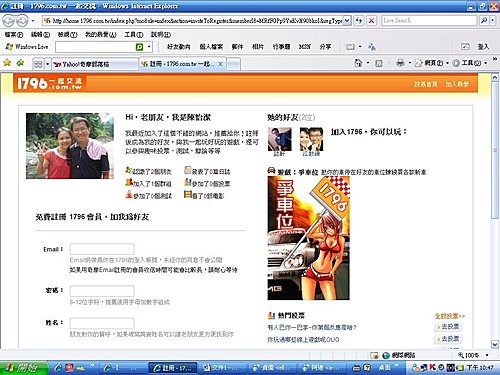The width and height of the screenshot is (500, 375).
Task: Click the first friend's avatar thumbnail
Action: click(x=279, y=140)
